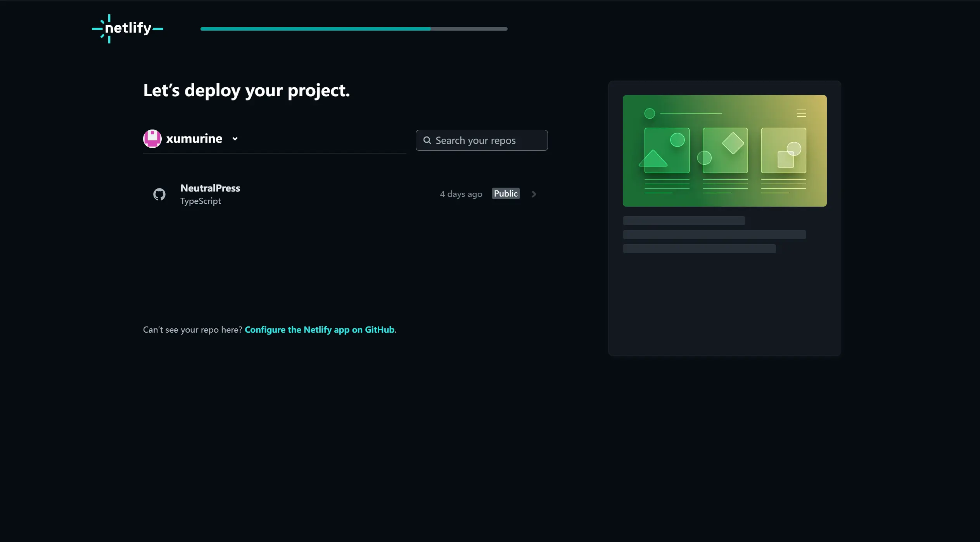Screen dimensions: 980x542
Task: Open the account switcher via xumurine name
Action: [x=194, y=139]
